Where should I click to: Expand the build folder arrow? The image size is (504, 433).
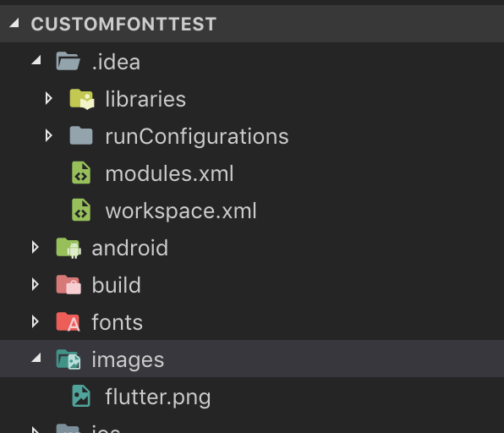(36, 284)
